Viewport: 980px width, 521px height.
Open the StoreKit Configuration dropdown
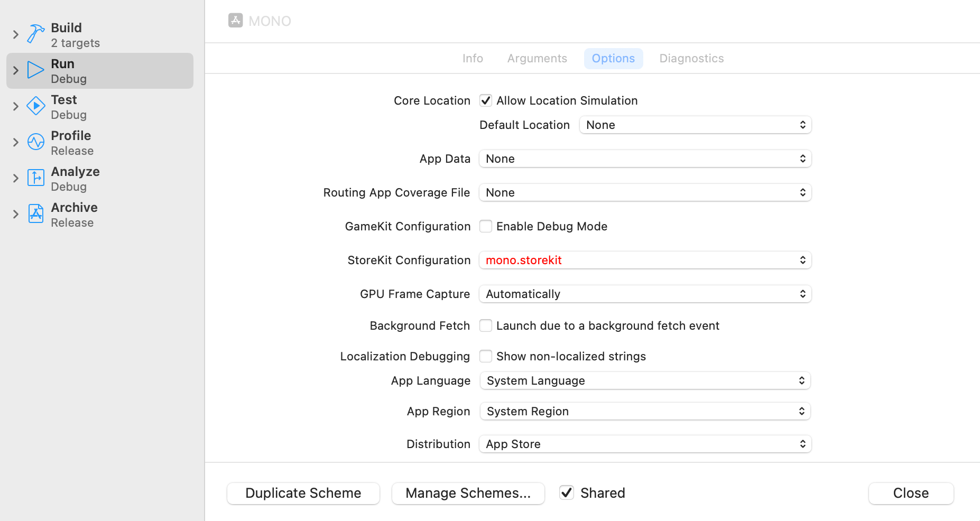coord(645,260)
